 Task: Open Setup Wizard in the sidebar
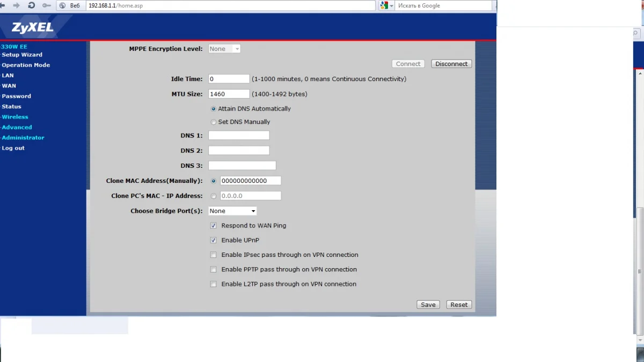point(22,55)
